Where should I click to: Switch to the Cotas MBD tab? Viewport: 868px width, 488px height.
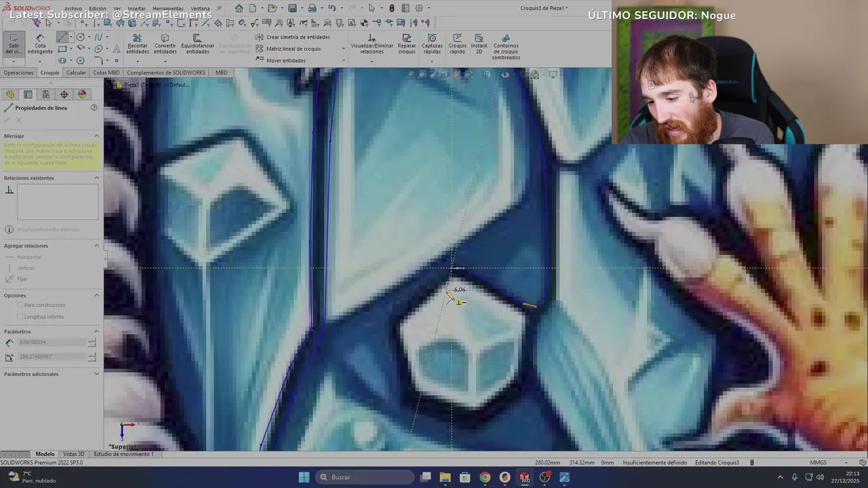click(x=106, y=73)
